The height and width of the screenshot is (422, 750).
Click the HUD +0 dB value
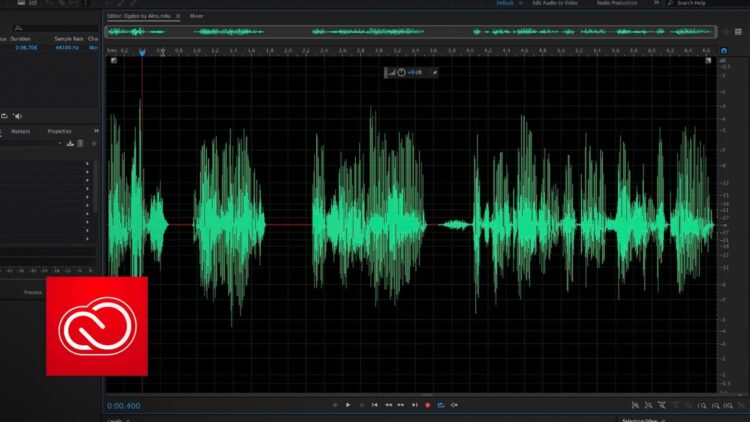tap(415, 72)
